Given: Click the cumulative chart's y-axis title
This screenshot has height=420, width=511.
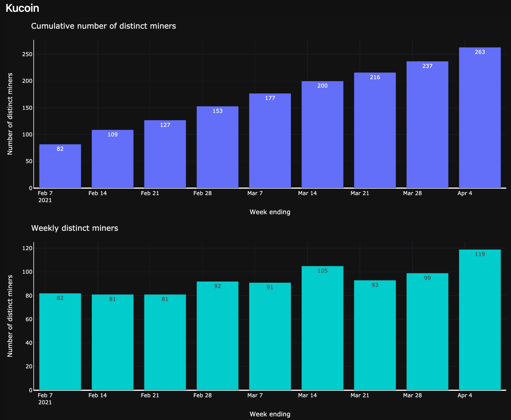Looking at the screenshot, I should pos(10,114).
